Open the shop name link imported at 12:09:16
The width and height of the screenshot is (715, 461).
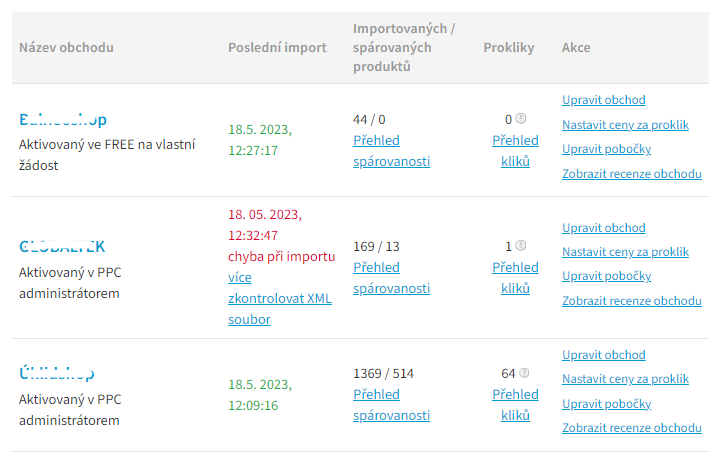click(x=57, y=374)
